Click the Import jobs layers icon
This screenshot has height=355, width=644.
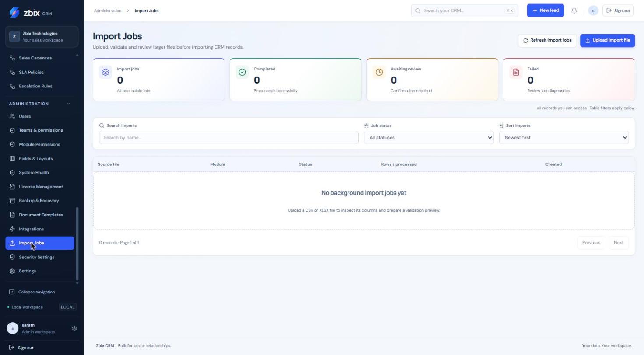[106, 72]
